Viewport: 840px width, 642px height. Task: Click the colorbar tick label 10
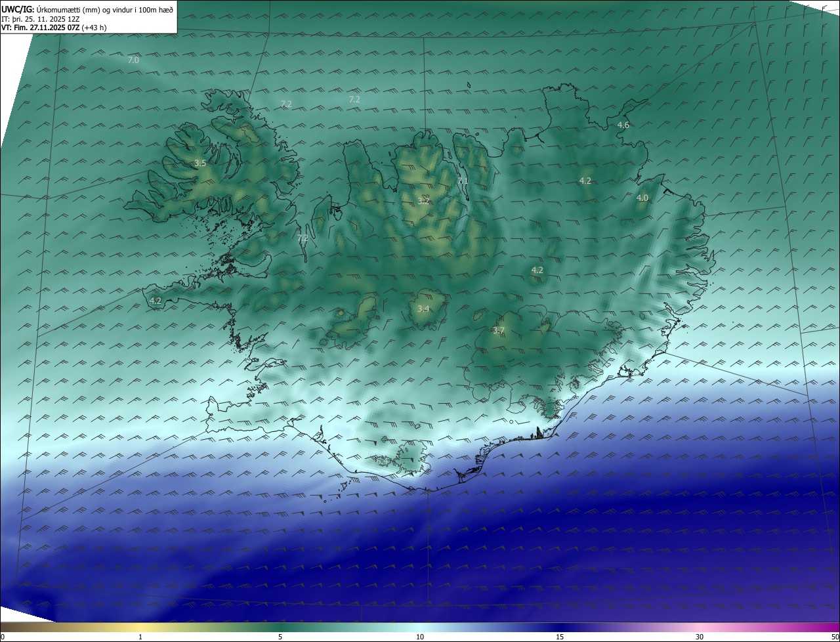click(x=420, y=637)
